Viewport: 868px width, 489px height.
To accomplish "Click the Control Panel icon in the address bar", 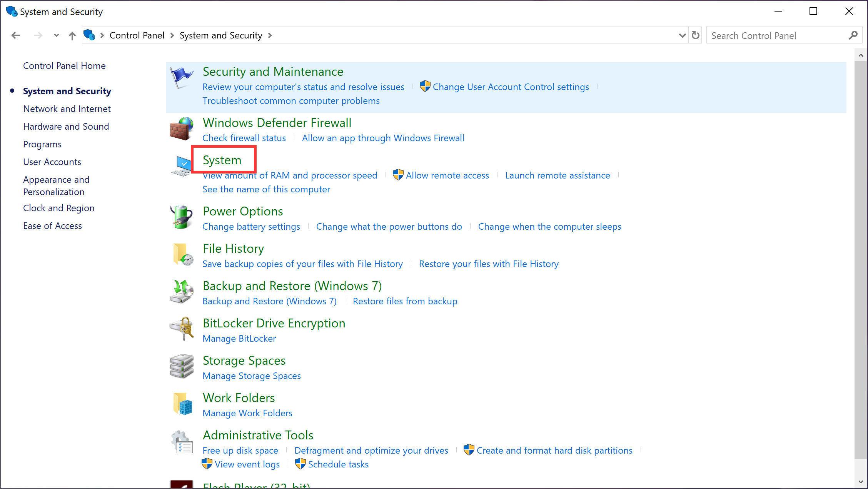I will [89, 35].
